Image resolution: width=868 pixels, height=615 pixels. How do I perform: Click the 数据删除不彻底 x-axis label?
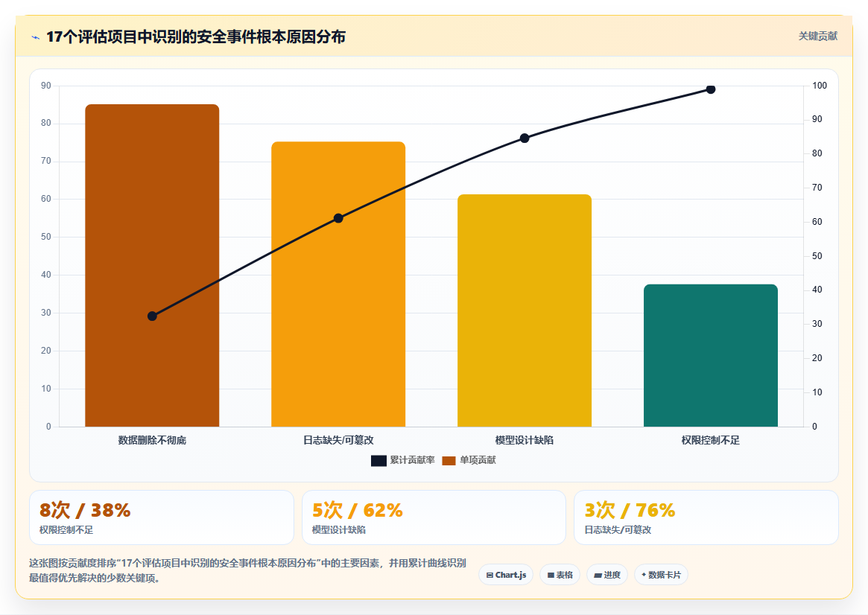(x=152, y=440)
